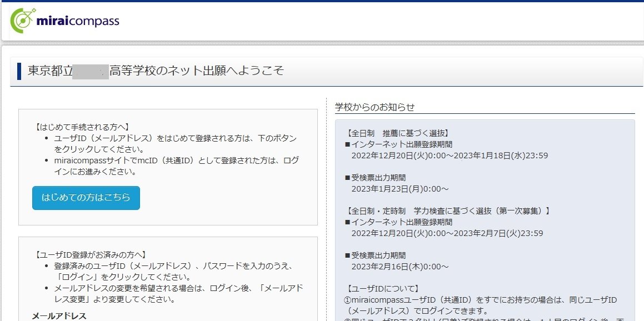The image size is (644, 321).
Task: Click the 【ユーザID登録がお済みの方へ】 heading
Action: click(89, 254)
